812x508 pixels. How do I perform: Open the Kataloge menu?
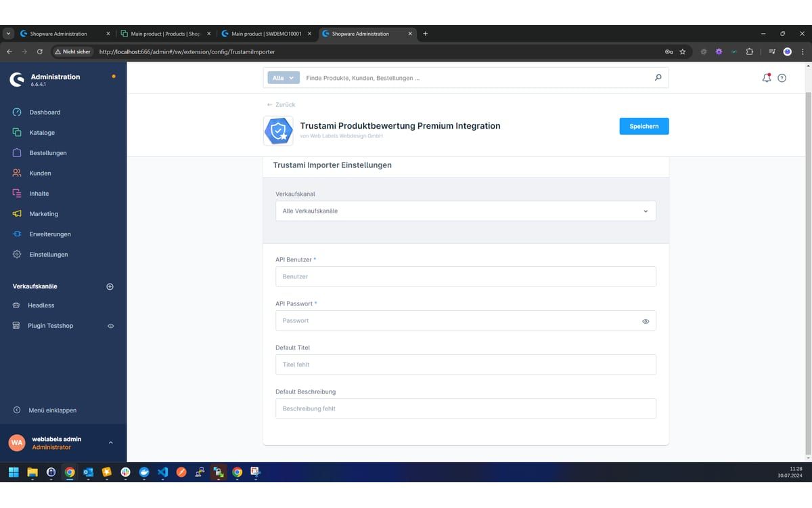[42, 133]
